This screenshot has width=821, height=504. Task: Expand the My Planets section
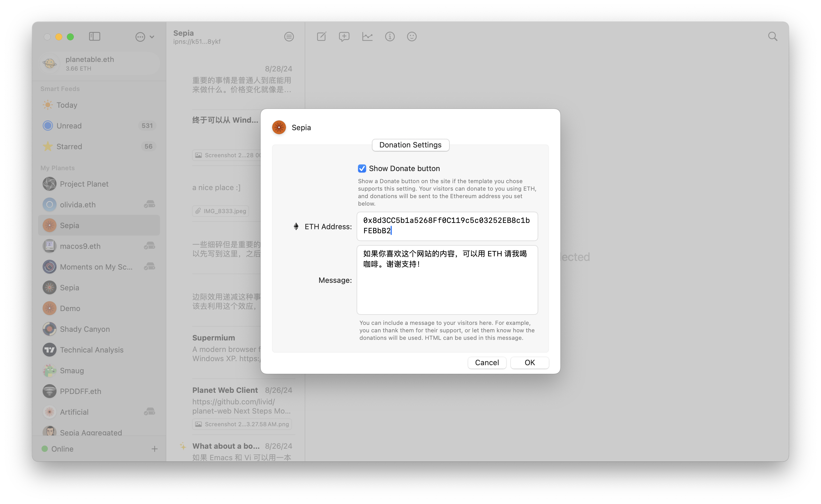click(57, 168)
